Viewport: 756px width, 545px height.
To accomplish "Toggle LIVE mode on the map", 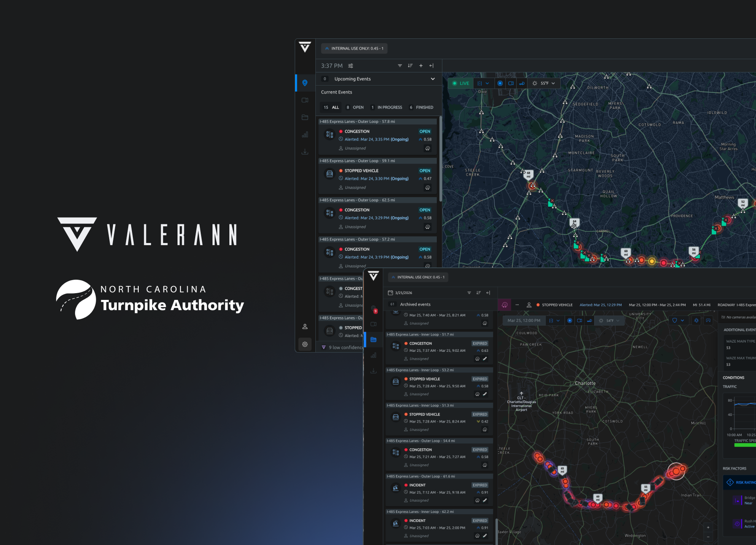I will click(x=460, y=84).
